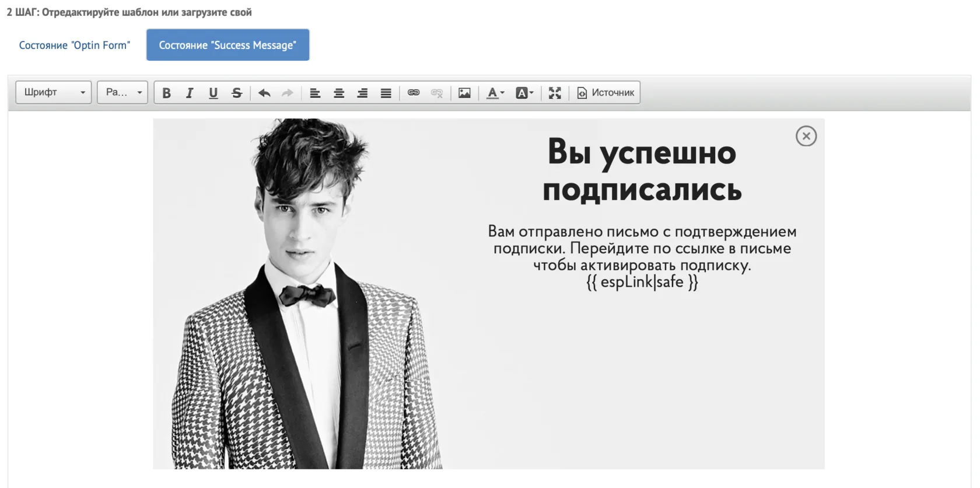Insert a hyperlink
980x488 pixels.
pos(414,93)
